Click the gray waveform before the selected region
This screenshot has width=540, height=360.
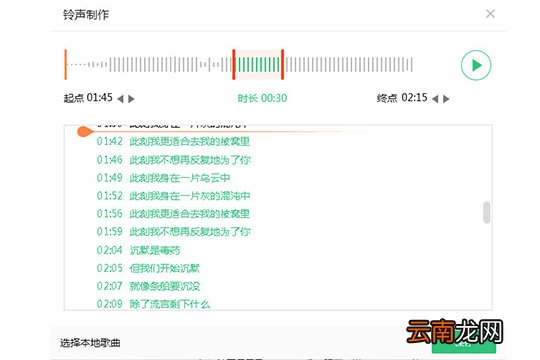pyautogui.click(x=150, y=64)
